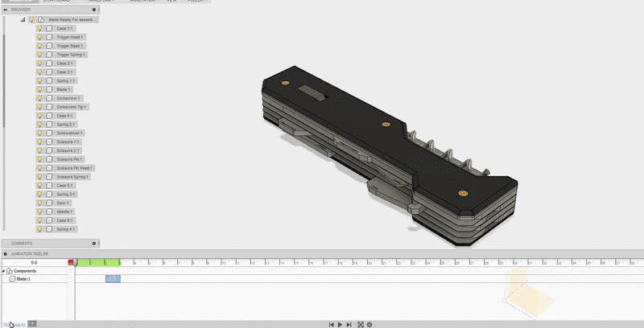Image resolution: width=644 pixels, height=328 pixels.
Task: Select the Storyboard1 tab at bottom
Action: click(x=14, y=325)
